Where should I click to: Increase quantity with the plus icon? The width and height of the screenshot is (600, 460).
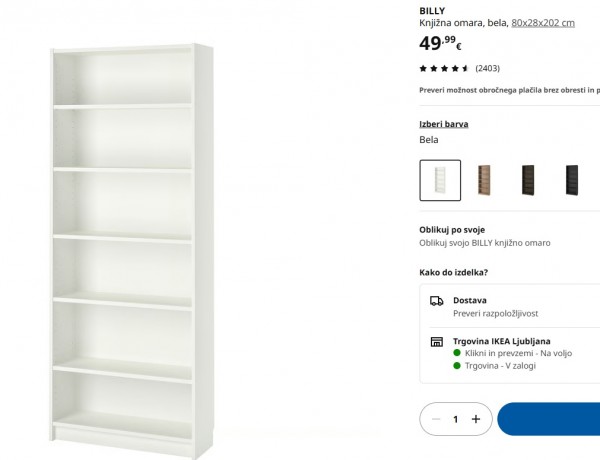point(476,419)
